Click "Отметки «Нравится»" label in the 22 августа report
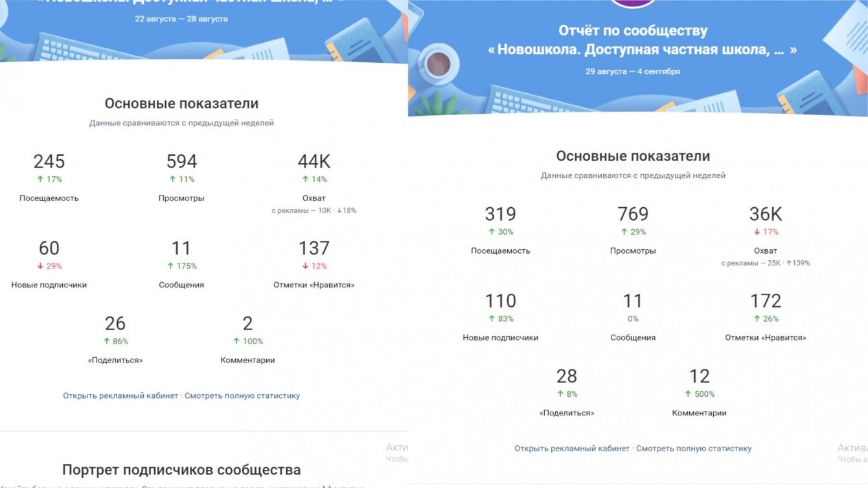868x488 pixels. 314,285
